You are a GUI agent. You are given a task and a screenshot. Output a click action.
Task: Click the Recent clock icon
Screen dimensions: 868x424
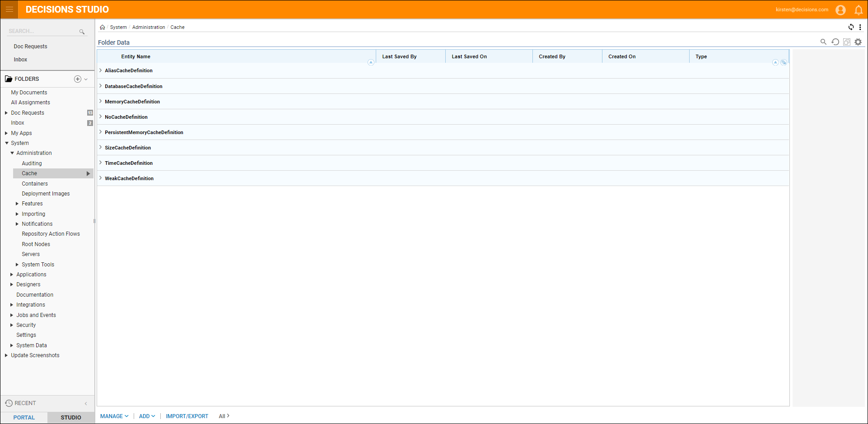(9, 403)
